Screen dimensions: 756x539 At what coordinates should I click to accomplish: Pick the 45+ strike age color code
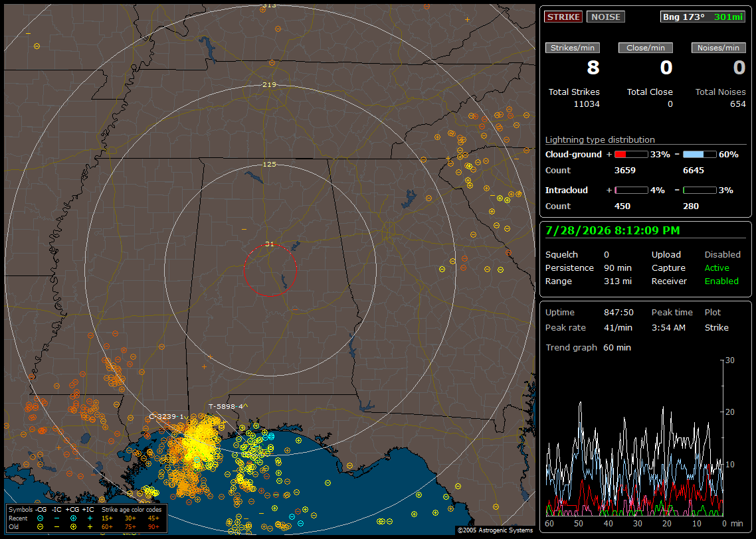tap(153, 518)
